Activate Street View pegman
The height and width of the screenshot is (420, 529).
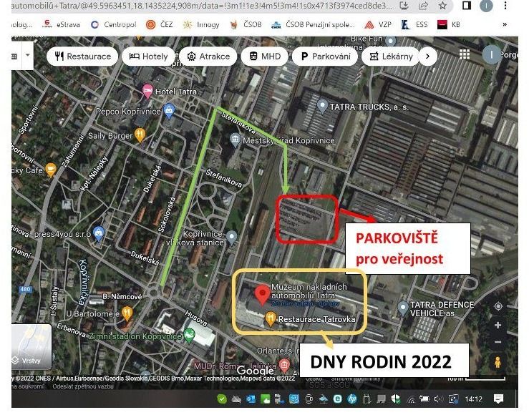coord(498,362)
